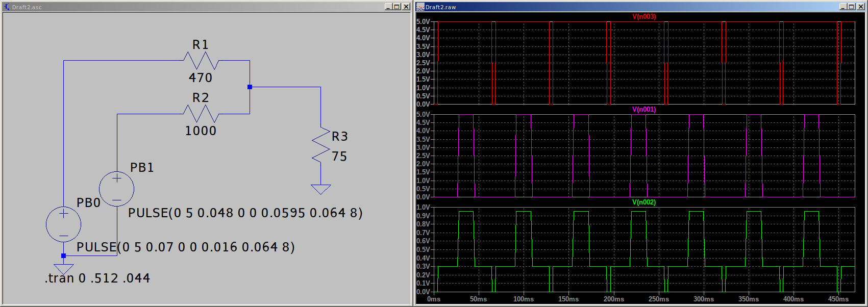Click the V(n002) trace label
868x307 pixels.
coord(644,202)
